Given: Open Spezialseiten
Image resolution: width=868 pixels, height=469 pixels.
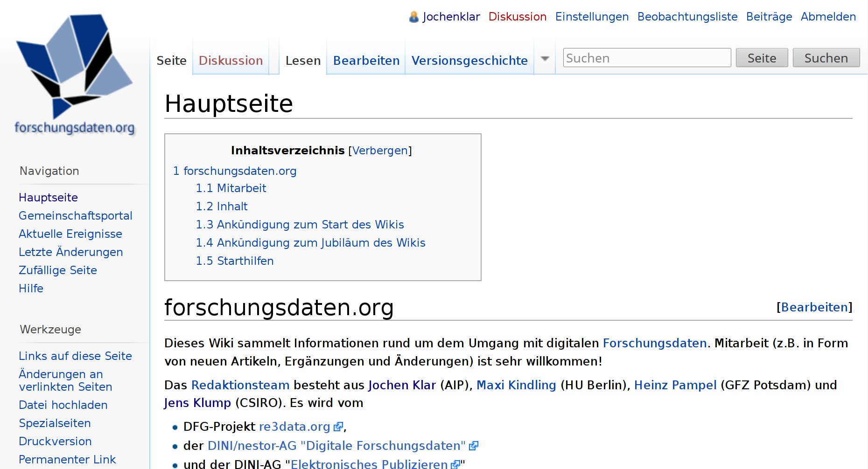Looking at the screenshot, I should (55, 423).
